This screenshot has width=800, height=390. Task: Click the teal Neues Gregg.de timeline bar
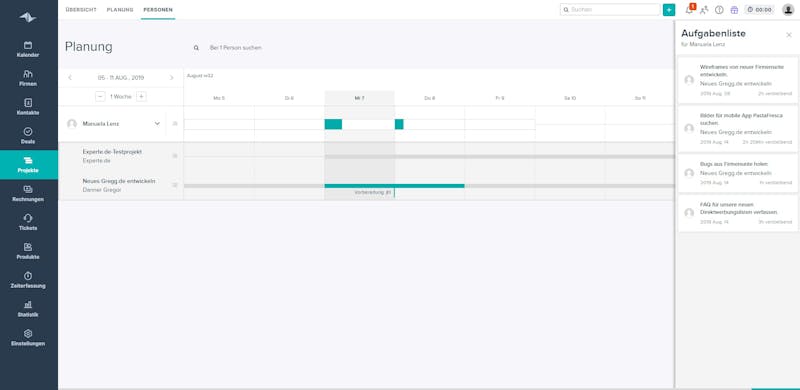[x=394, y=186]
